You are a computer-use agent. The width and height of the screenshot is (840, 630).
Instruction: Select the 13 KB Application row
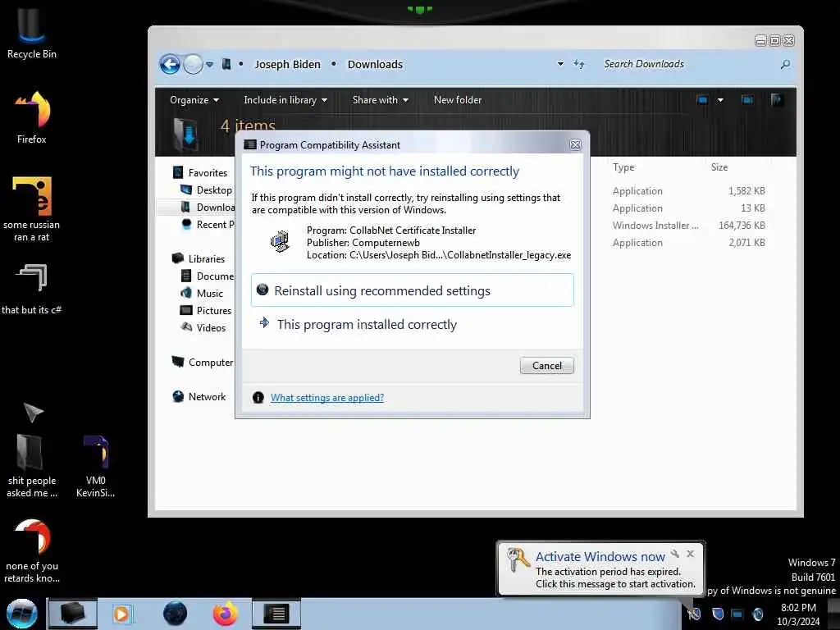pyautogui.click(x=689, y=208)
